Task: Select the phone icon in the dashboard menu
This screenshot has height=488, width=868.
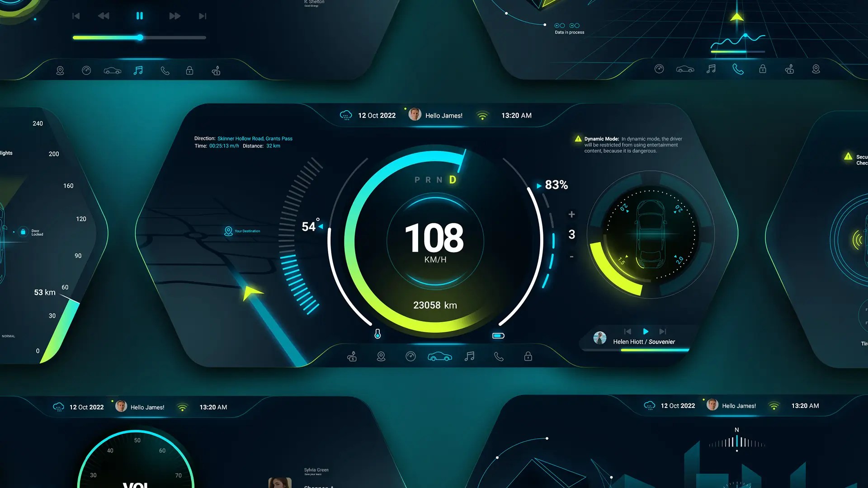Action: coord(498,357)
